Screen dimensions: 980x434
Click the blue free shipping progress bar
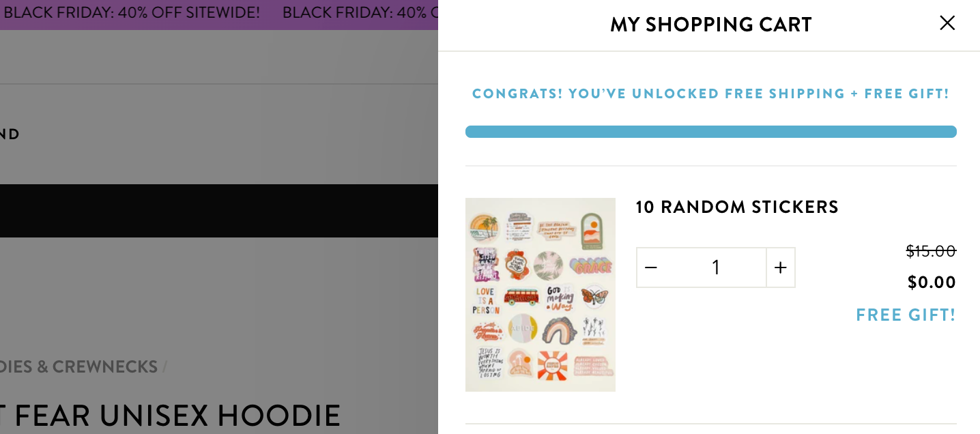[x=710, y=132]
